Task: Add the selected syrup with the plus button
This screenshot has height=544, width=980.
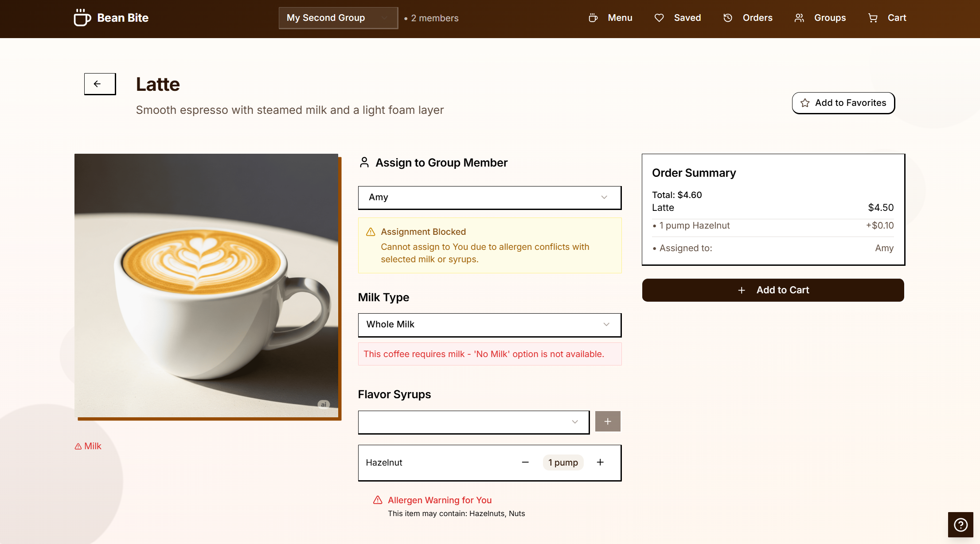Action: pos(607,421)
